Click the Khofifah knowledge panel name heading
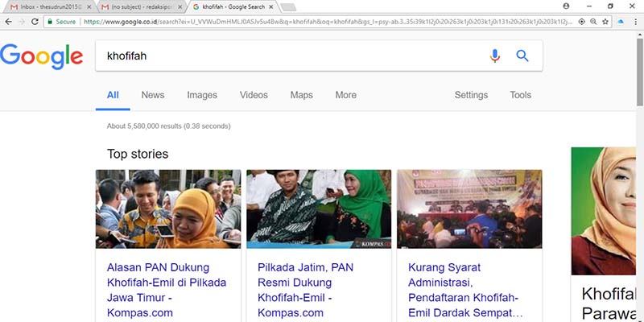 609,303
